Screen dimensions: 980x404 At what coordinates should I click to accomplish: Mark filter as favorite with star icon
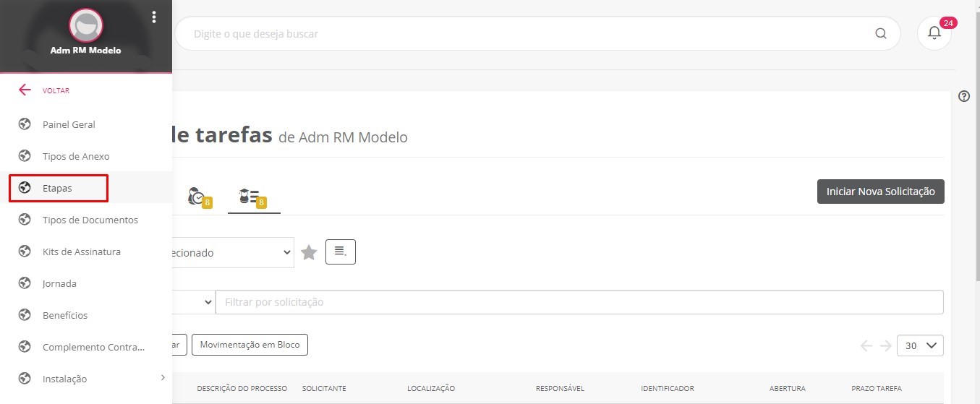pyautogui.click(x=309, y=252)
